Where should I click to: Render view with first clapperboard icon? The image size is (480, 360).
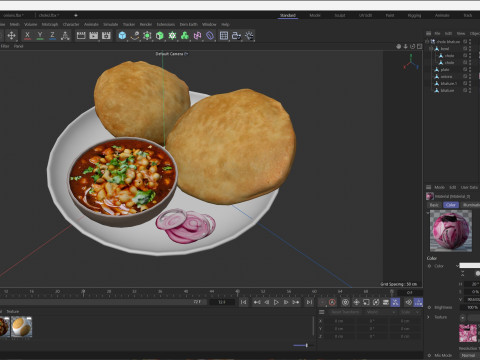tap(81, 36)
